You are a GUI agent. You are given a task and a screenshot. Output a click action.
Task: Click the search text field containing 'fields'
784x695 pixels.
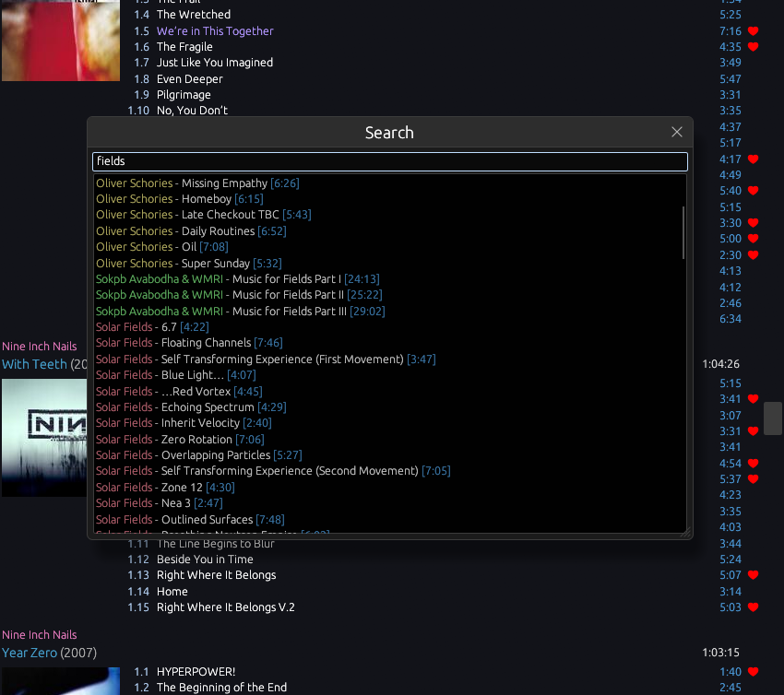389,161
